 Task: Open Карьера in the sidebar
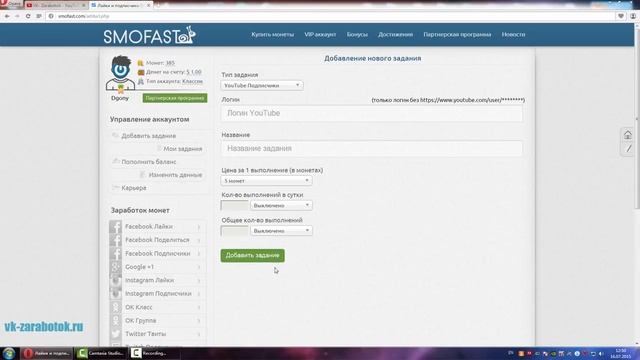(133, 188)
